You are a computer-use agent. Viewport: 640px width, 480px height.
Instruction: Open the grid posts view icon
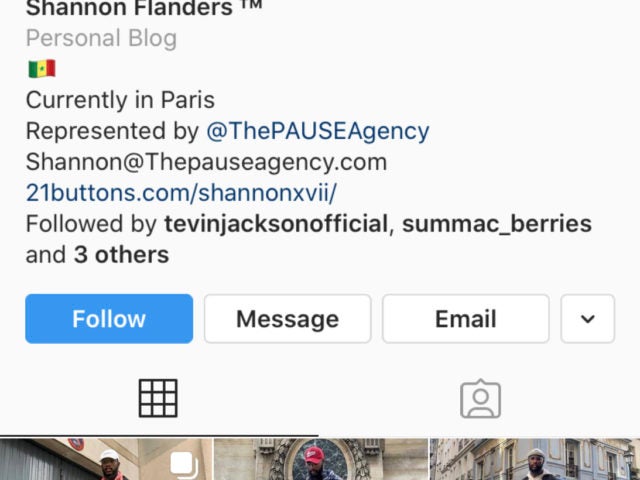click(x=158, y=398)
